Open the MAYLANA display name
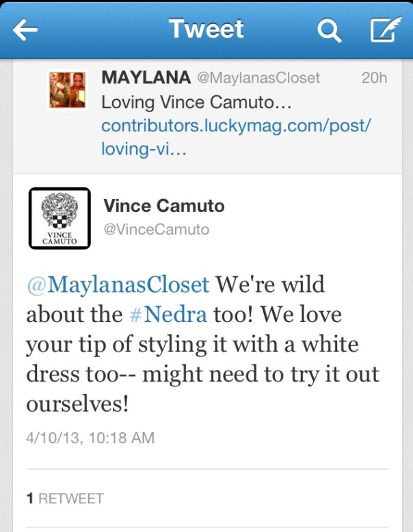The width and height of the screenshot is (413, 532). [x=146, y=78]
